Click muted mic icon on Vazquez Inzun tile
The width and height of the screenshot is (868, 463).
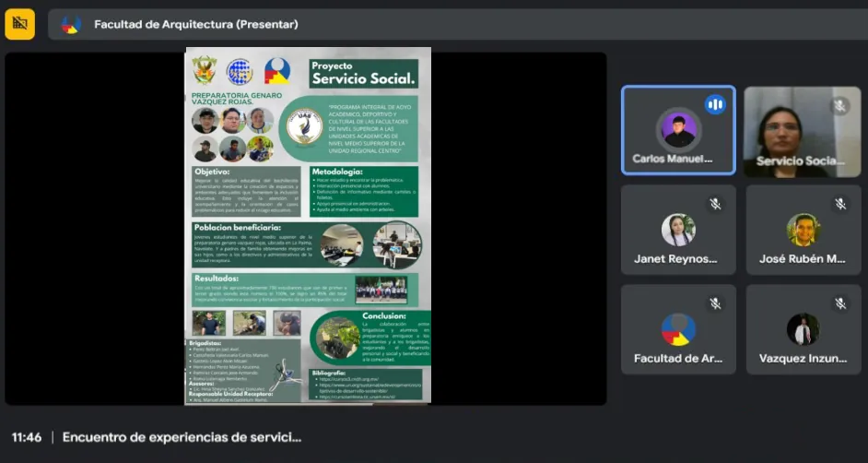click(x=840, y=303)
